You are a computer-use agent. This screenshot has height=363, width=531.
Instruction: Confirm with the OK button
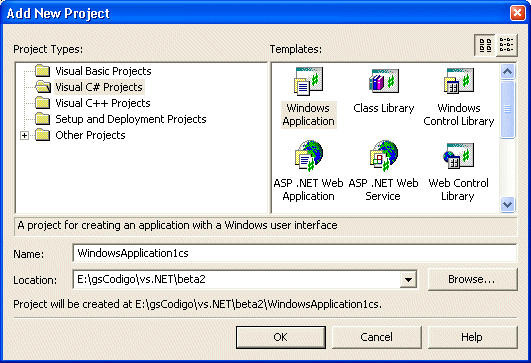[281, 337]
